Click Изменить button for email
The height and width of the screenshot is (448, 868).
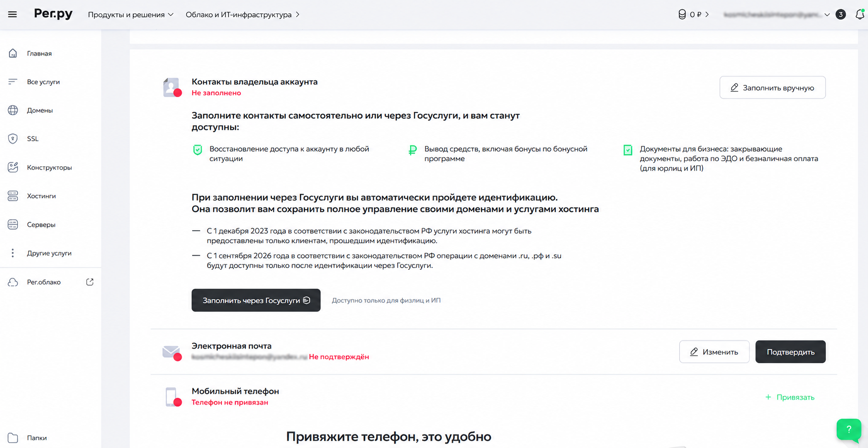714,352
